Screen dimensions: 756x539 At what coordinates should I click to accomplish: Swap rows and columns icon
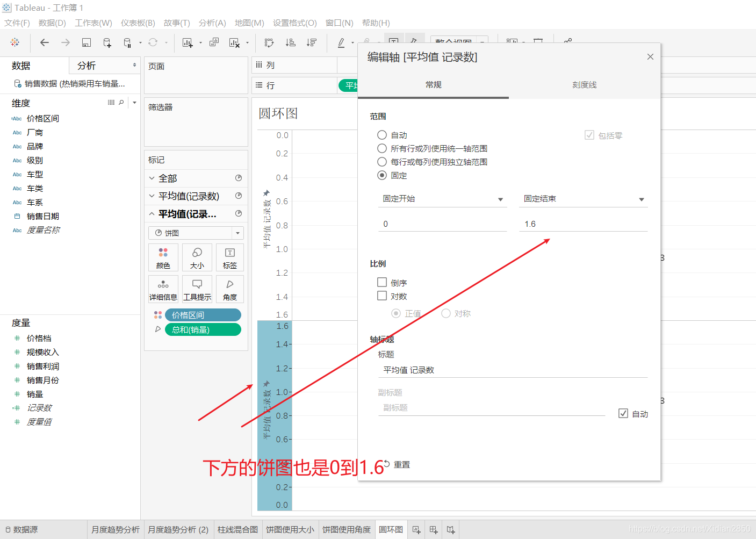(x=269, y=42)
